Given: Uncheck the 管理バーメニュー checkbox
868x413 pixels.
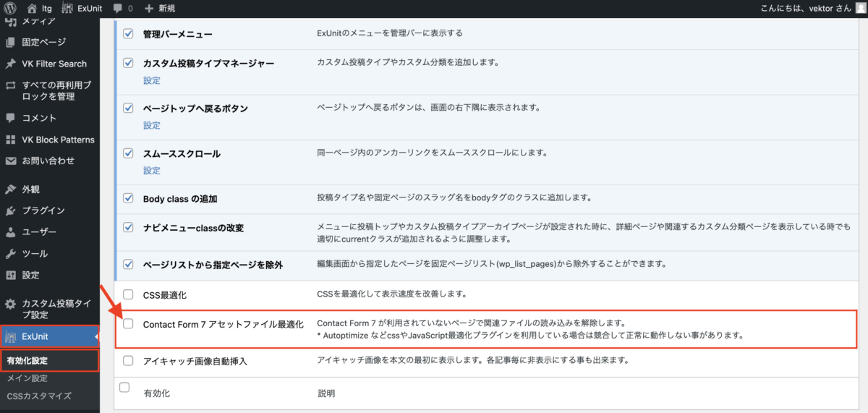Looking at the screenshot, I should pyautogui.click(x=129, y=34).
